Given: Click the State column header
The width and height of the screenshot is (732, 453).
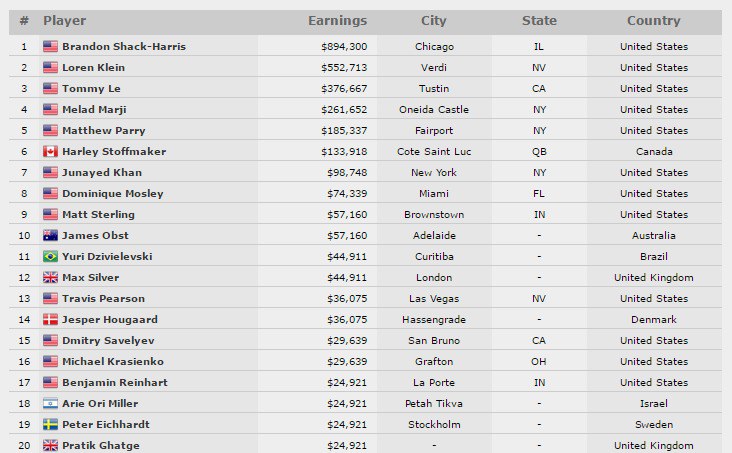Looking at the screenshot, I should coord(539,21).
